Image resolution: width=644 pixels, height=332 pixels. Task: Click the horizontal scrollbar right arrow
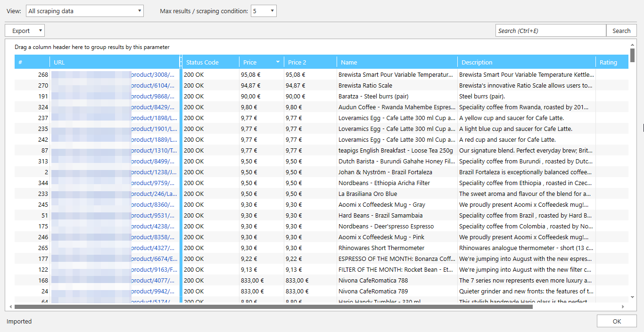(623, 307)
